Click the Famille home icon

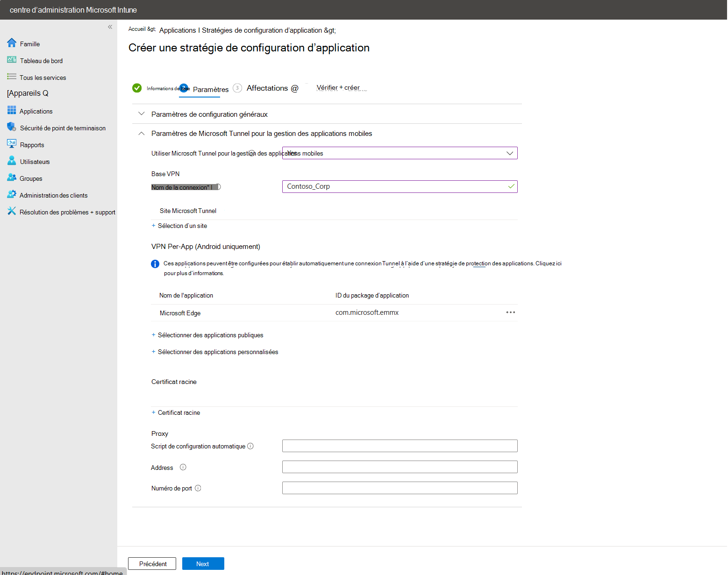click(12, 43)
